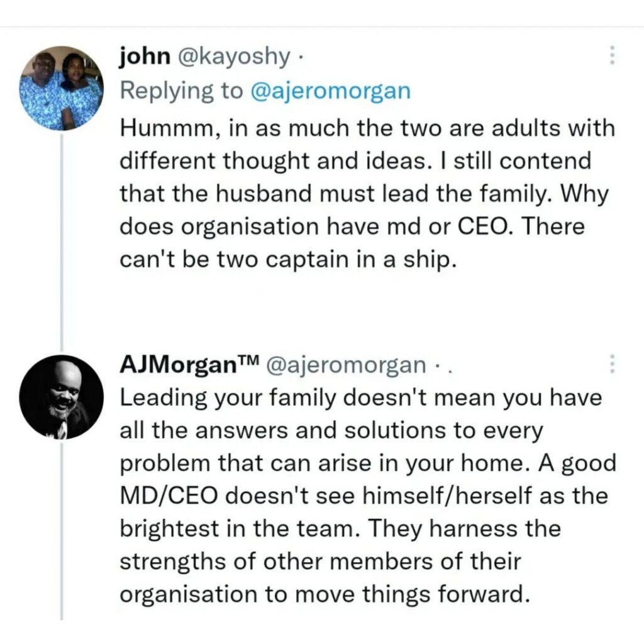Screen dimensions: 644x644
Task: Click the thread line below john's avatar
Action: (61, 239)
